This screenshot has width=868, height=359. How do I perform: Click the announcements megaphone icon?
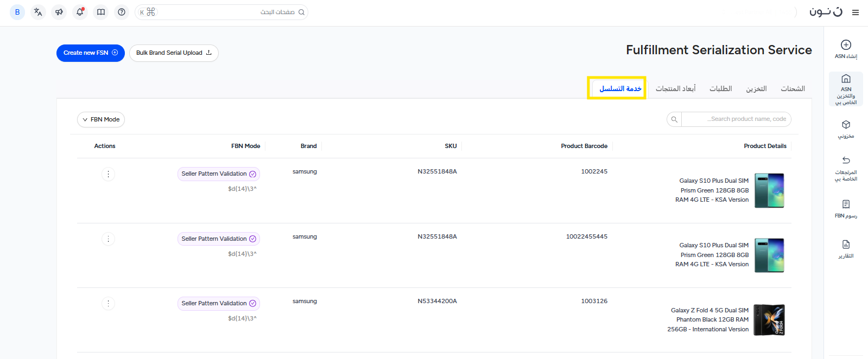click(59, 12)
